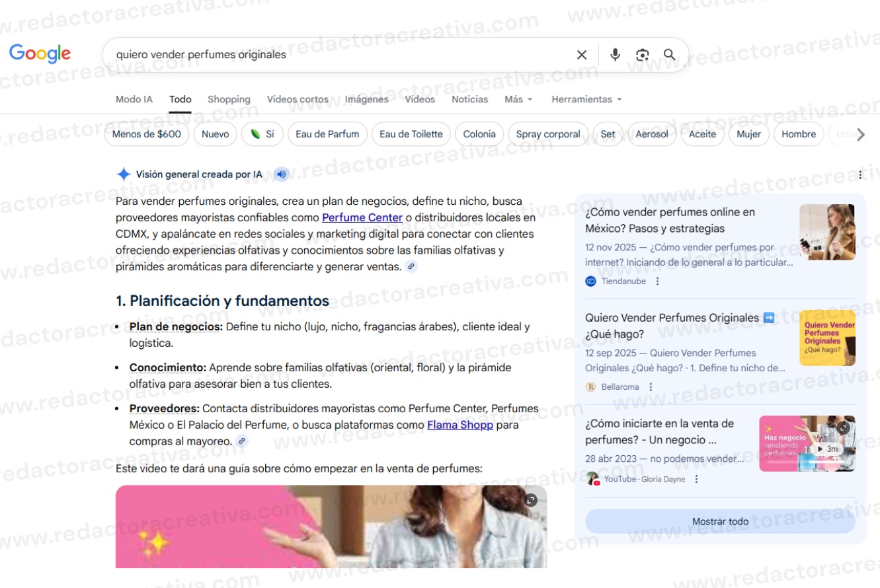Open '¿Cómo vender perfumes online en México?' result
The height and width of the screenshot is (588, 880).
(x=670, y=220)
